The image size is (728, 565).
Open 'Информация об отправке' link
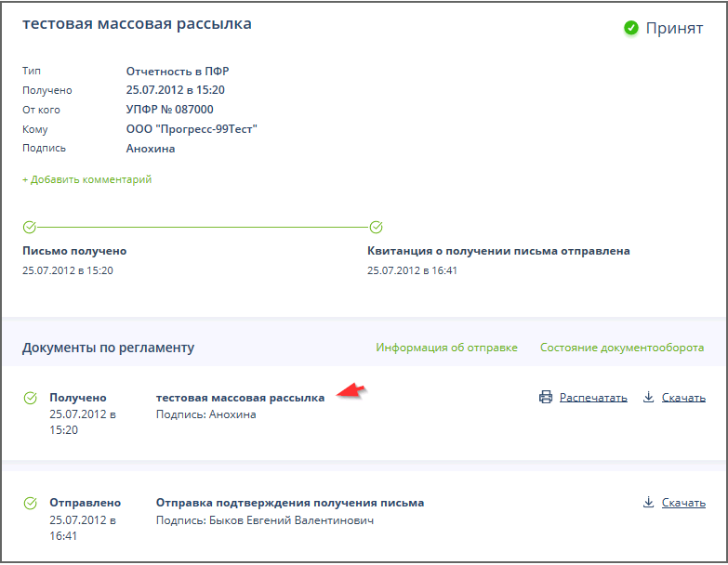coord(446,348)
